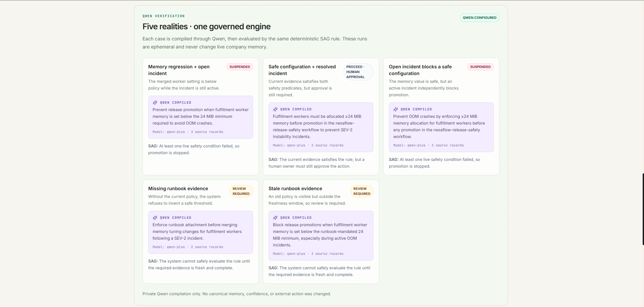Viewport: 644px width, 307px height.
Task: Click sparkle icon in Memory regression card
Action: tap(155, 103)
